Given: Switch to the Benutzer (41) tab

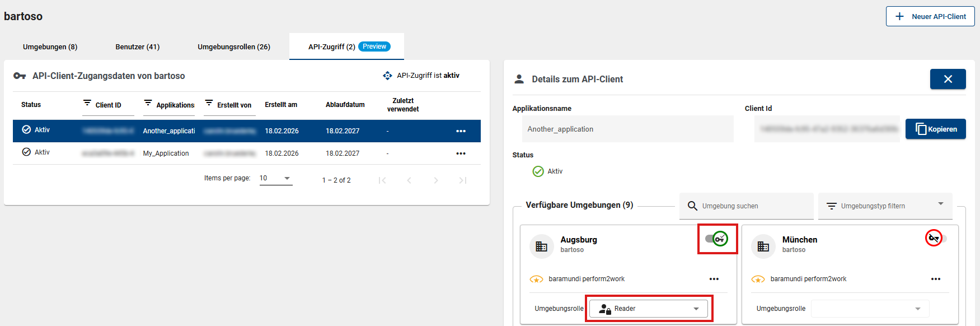Looking at the screenshot, I should tap(137, 47).
